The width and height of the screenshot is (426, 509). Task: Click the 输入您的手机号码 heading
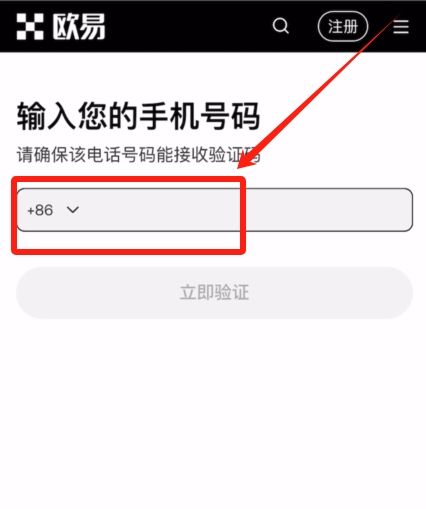[x=138, y=116]
